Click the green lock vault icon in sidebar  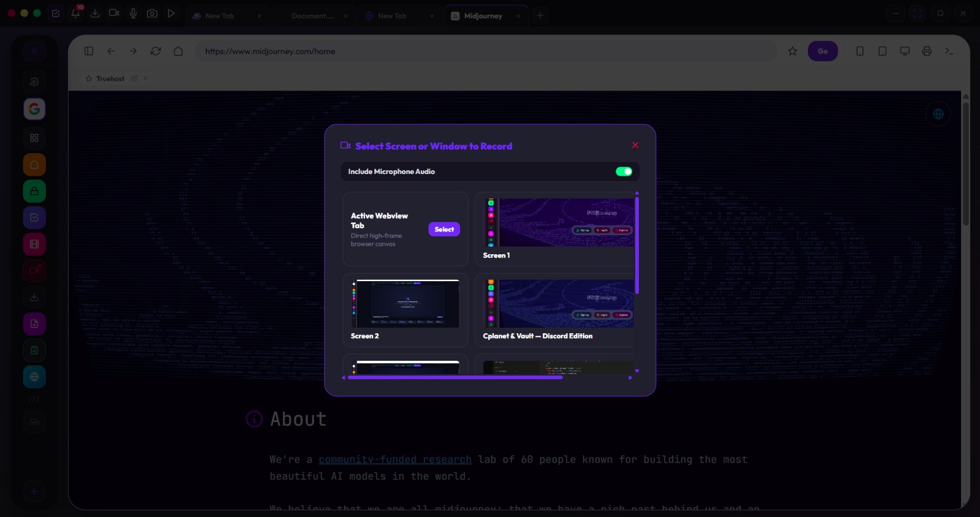[x=34, y=191]
